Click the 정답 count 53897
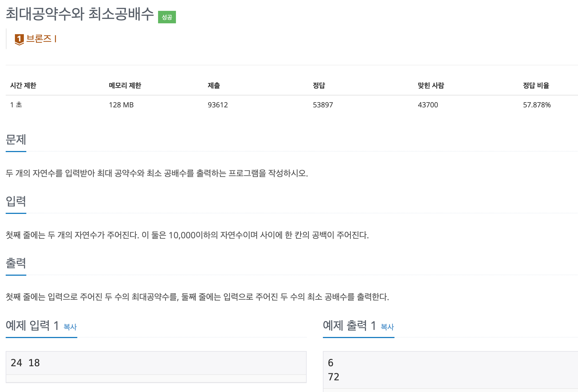Image resolution: width=578 pixels, height=392 pixels. (323, 105)
